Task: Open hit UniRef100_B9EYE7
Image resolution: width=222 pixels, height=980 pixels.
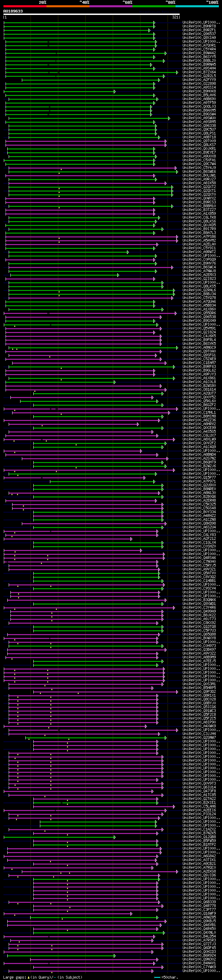Action: click(199, 153)
